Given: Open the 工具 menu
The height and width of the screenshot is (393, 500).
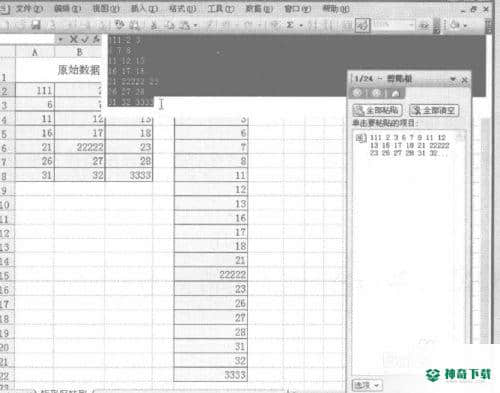Looking at the screenshot, I should [x=221, y=8].
